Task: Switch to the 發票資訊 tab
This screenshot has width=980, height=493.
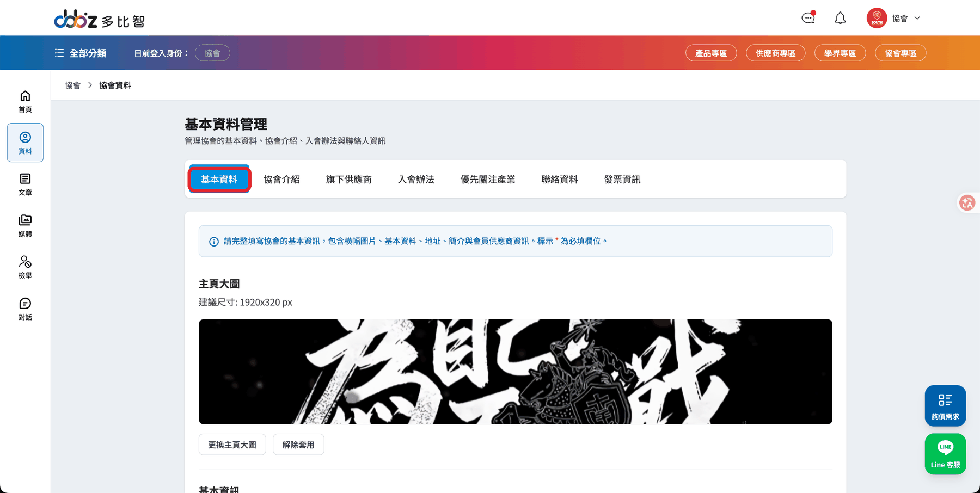Action: tap(622, 179)
